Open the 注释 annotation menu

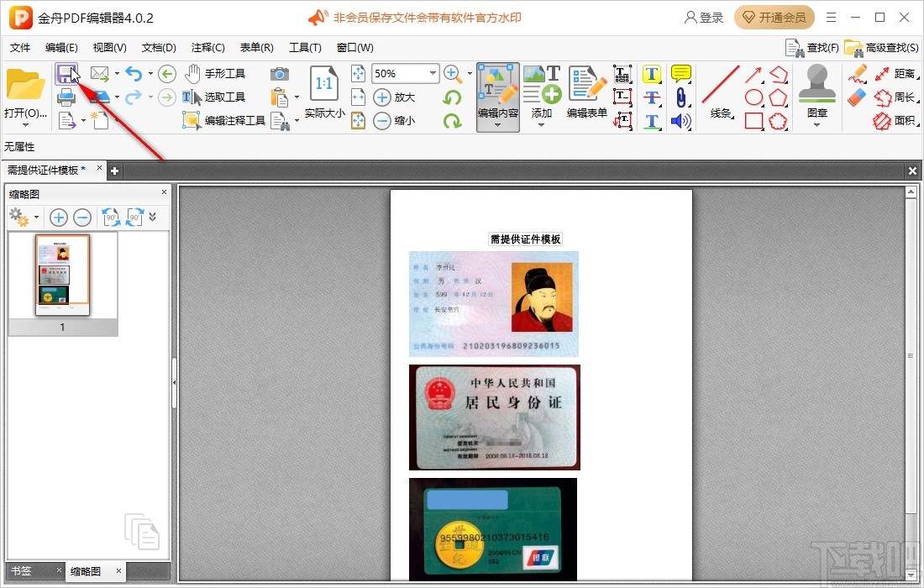tap(207, 48)
